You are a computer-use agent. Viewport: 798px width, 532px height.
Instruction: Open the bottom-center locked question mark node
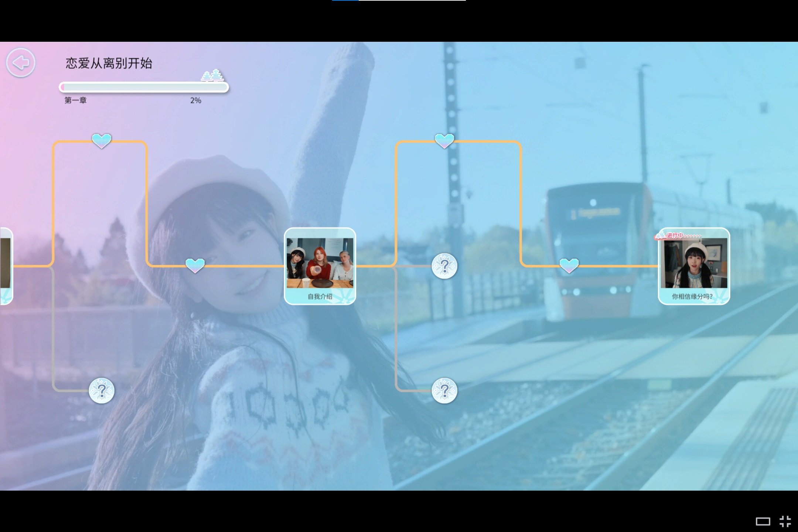point(444,391)
